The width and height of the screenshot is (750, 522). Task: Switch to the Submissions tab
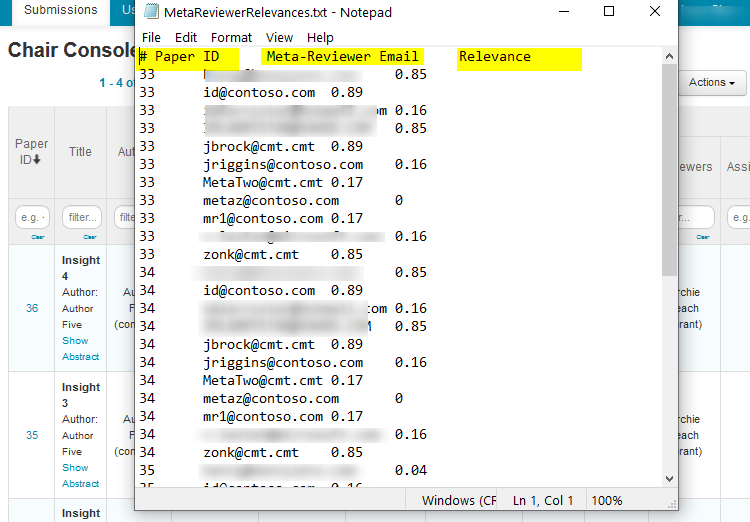(x=60, y=10)
